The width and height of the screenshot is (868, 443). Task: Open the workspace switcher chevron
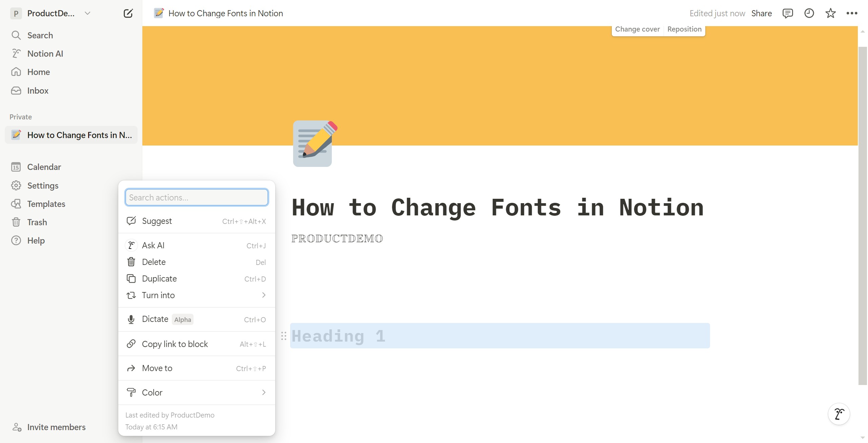coord(87,14)
